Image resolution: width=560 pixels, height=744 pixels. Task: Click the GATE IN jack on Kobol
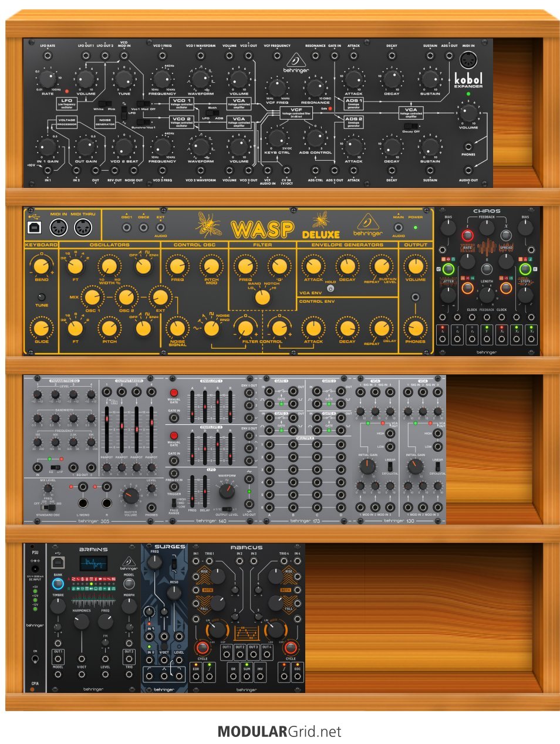pyautogui.click(x=334, y=55)
